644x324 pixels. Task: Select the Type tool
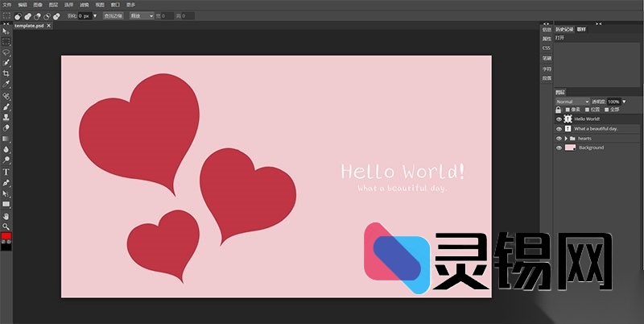(6, 172)
